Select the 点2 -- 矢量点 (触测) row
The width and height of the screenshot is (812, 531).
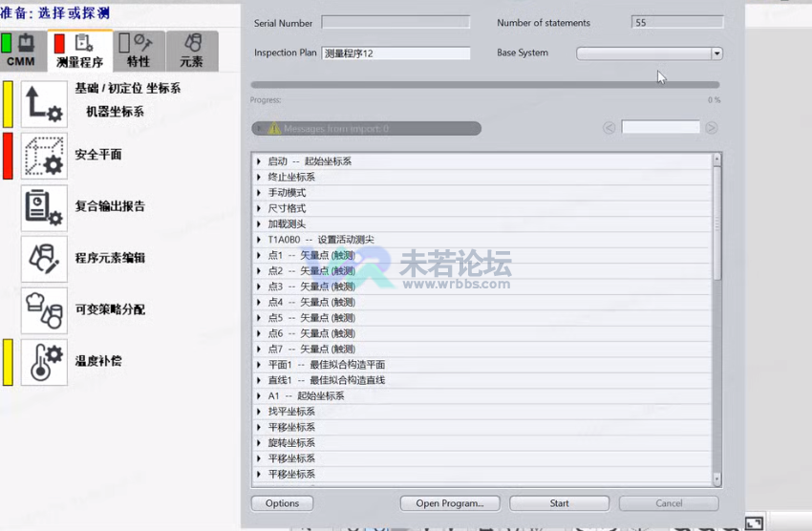tap(482, 270)
